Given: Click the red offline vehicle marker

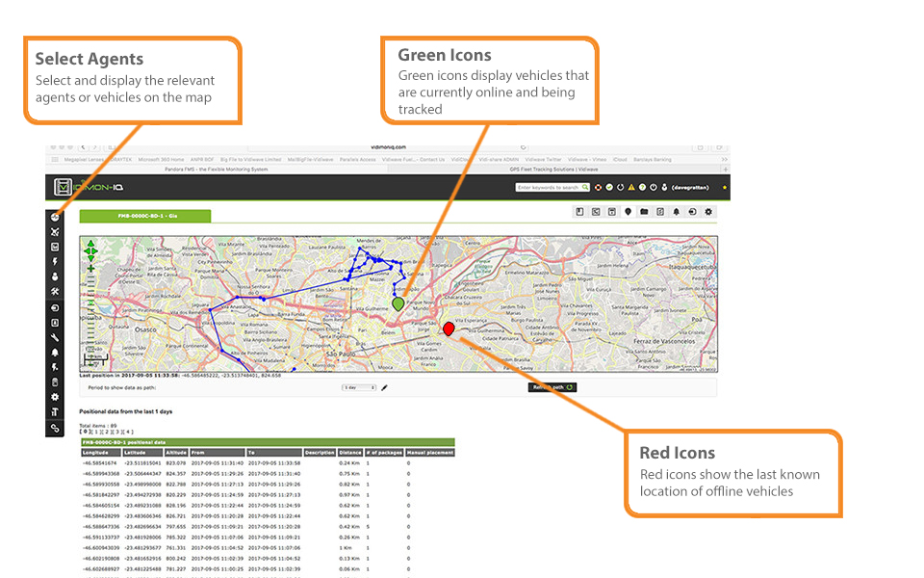Looking at the screenshot, I should click(x=449, y=328).
